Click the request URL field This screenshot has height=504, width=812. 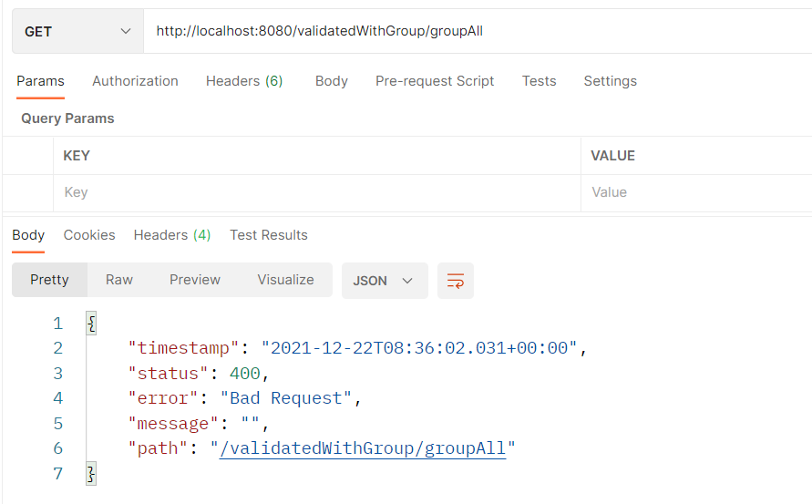[478, 31]
